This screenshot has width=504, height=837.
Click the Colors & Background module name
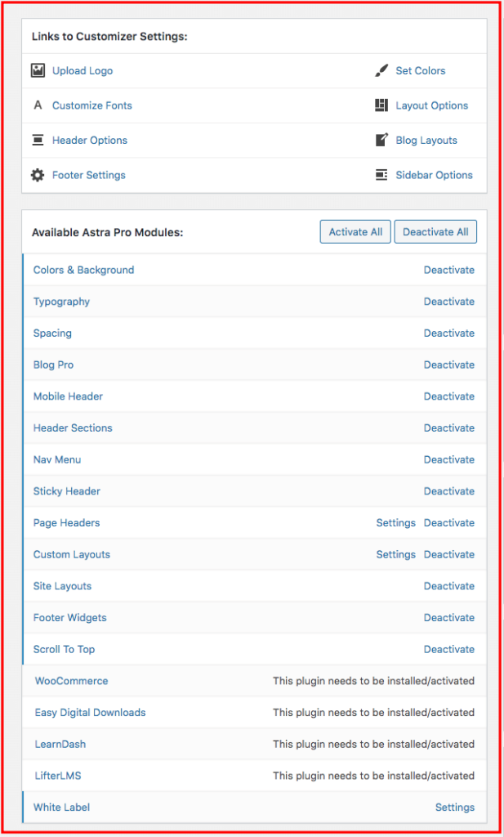pos(84,270)
